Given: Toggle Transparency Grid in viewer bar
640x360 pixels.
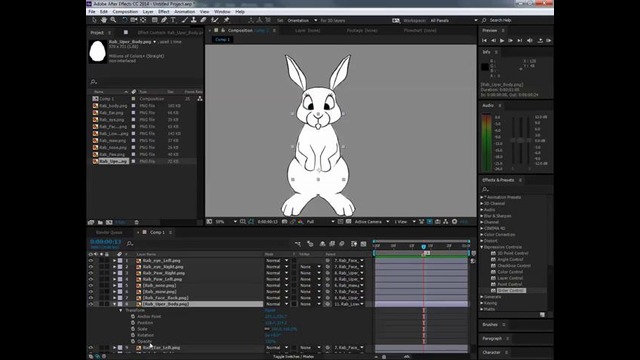Looking at the screenshot, I should tap(349, 222).
